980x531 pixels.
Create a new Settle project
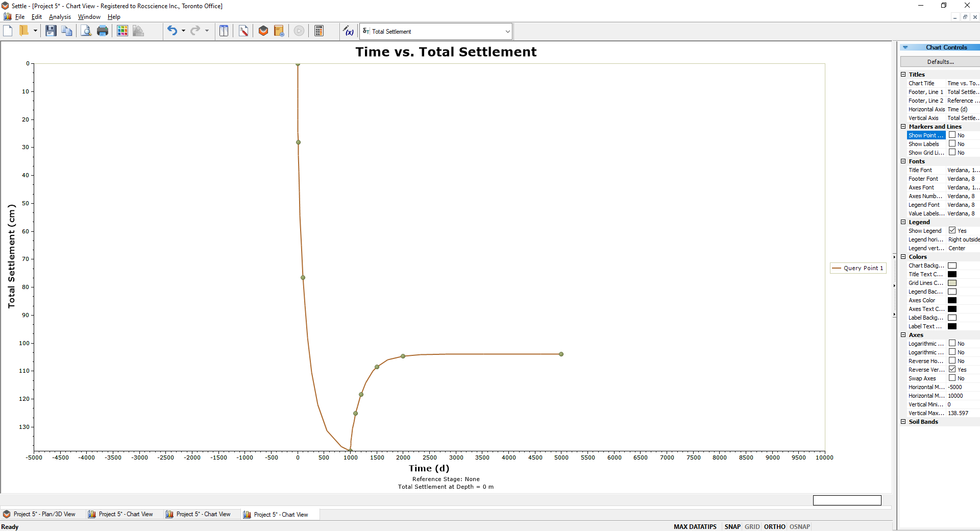tap(7, 31)
